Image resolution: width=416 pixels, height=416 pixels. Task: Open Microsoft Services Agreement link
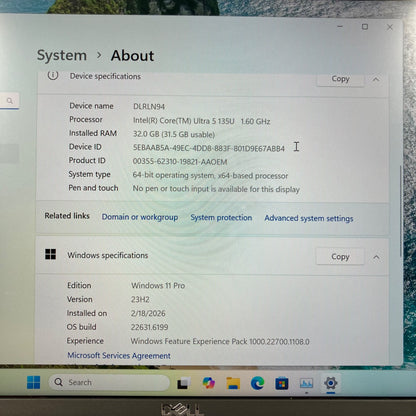[119, 356]
